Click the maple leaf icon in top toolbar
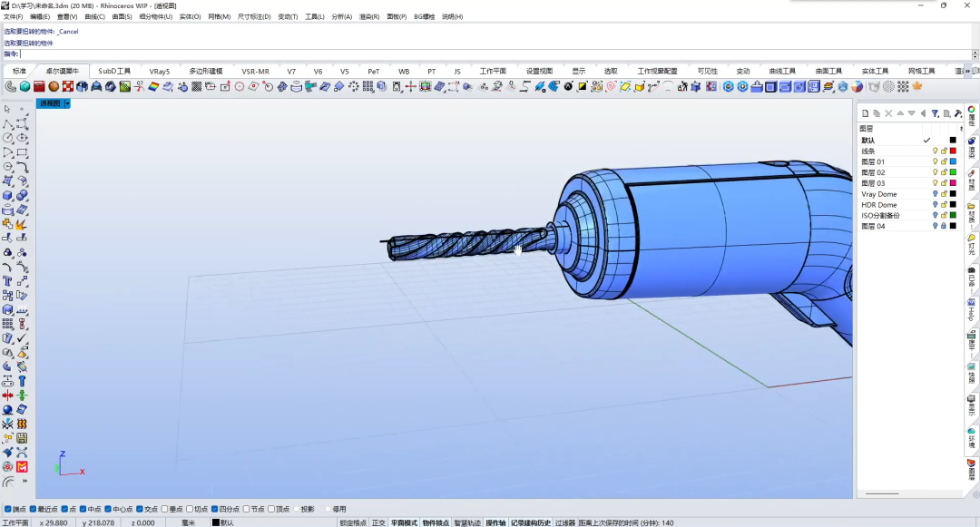The width and height of the screenshot is (980, 527). [917, 87]
